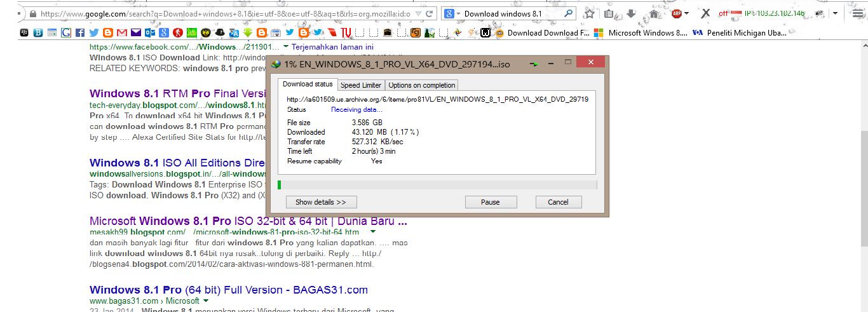Expand the Facebook result's green arrow menu

[286, 47]
